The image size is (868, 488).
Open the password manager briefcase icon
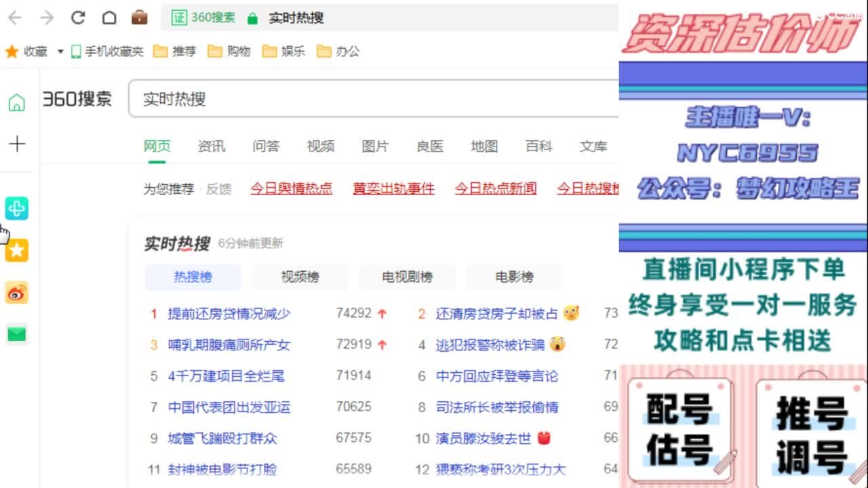click(139, 18)
